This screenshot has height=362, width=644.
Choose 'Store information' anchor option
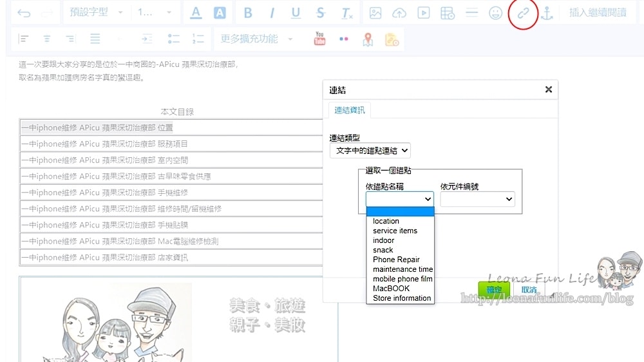tap(402, 298)
